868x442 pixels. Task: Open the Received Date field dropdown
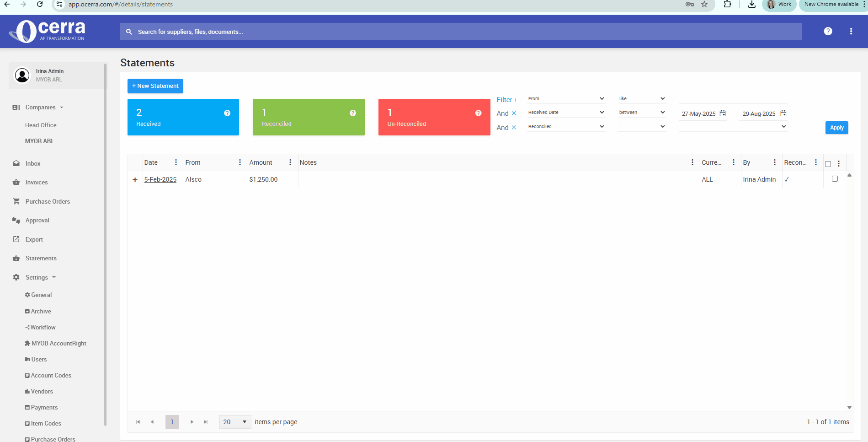[566, 113]
